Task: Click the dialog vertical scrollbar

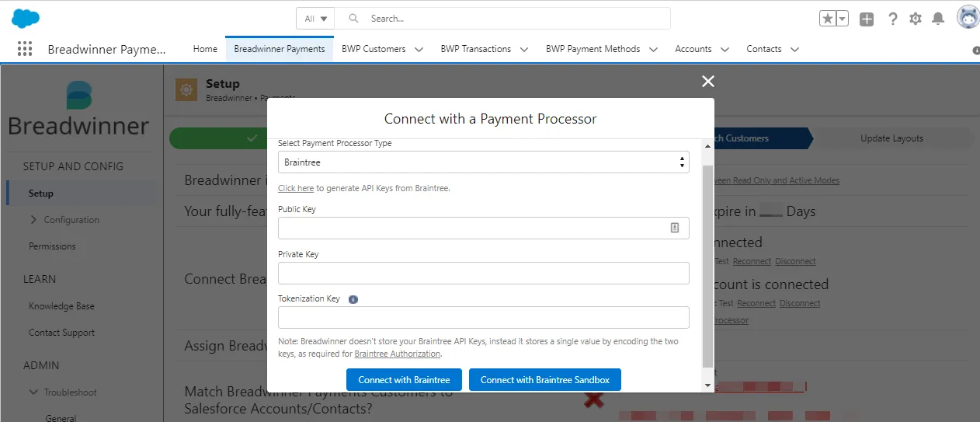Action: (707, 266)
